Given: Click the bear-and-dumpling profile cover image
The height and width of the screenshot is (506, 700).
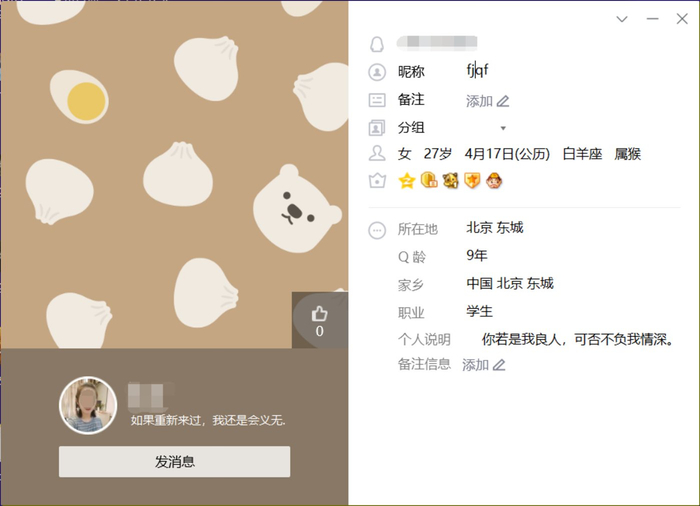Looking at the screenshot, I should click(x=174, y=174).
